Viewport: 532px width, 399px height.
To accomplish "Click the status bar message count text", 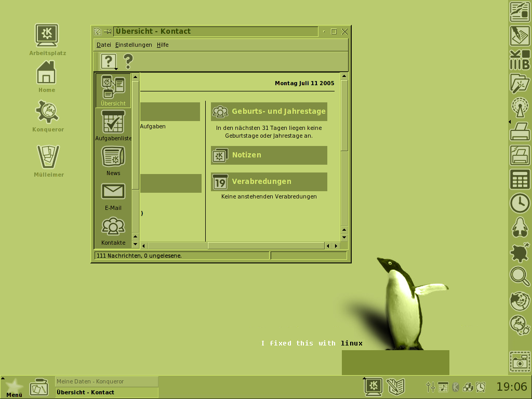I will click(139, 256).
